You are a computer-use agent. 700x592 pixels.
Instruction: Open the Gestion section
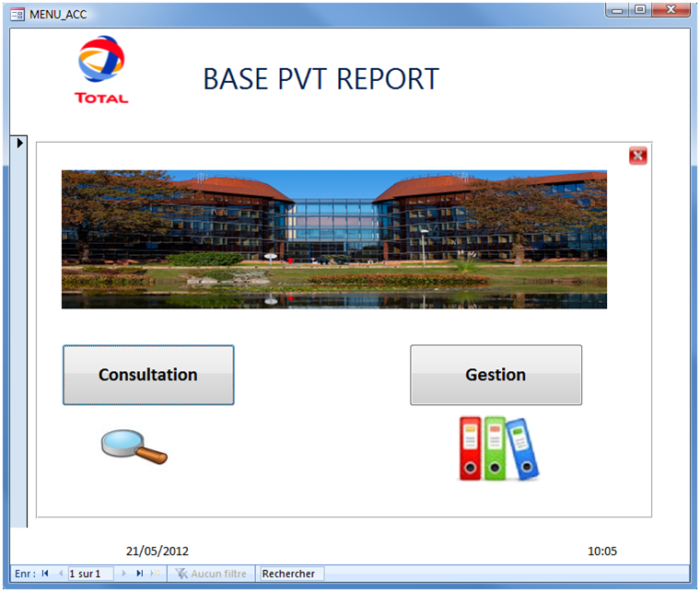click(x=496, y=375)
